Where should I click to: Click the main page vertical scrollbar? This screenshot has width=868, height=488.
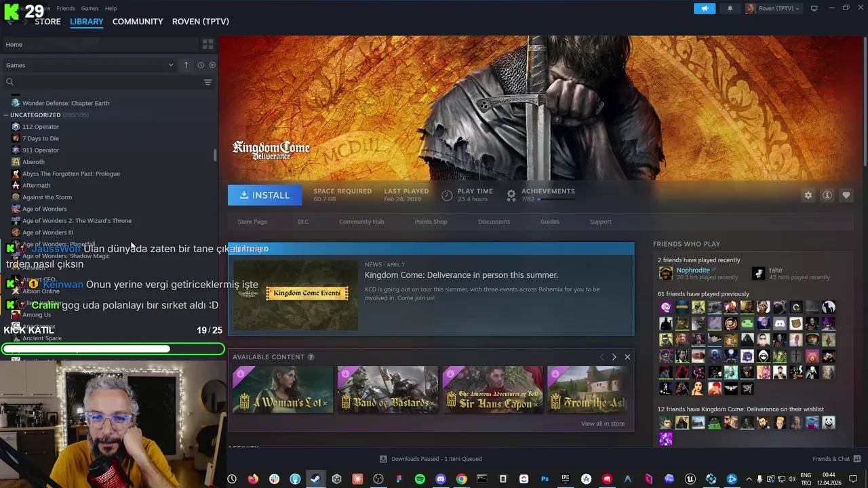tap(865, 102)
